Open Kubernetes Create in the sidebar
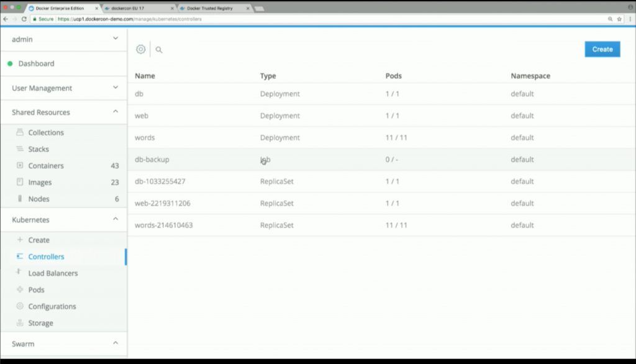636x364 pixels. (x=39, y=240)
